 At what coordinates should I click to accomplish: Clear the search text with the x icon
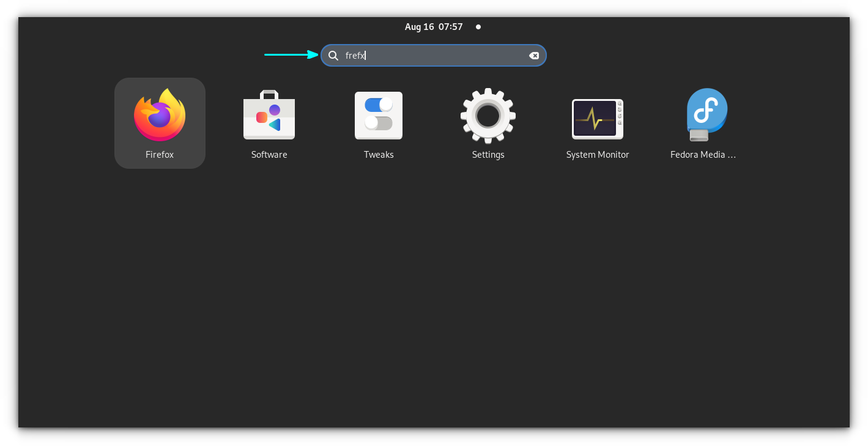pos(534,55)
